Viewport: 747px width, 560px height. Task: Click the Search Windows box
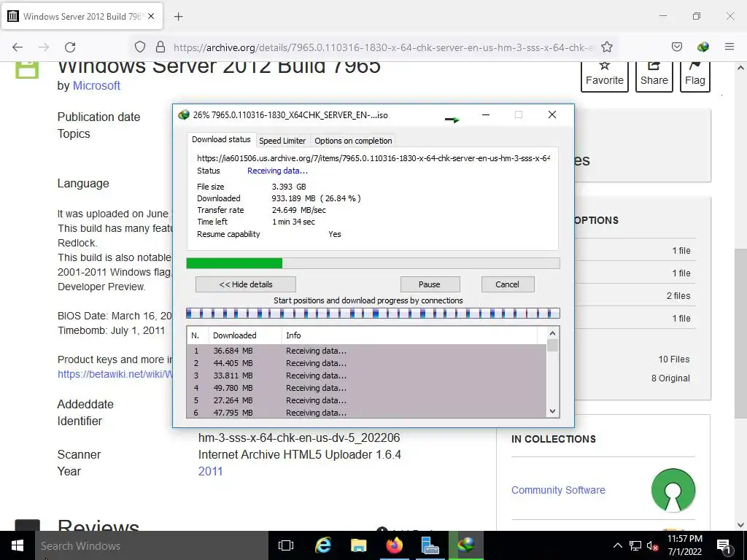click(152, 545)
